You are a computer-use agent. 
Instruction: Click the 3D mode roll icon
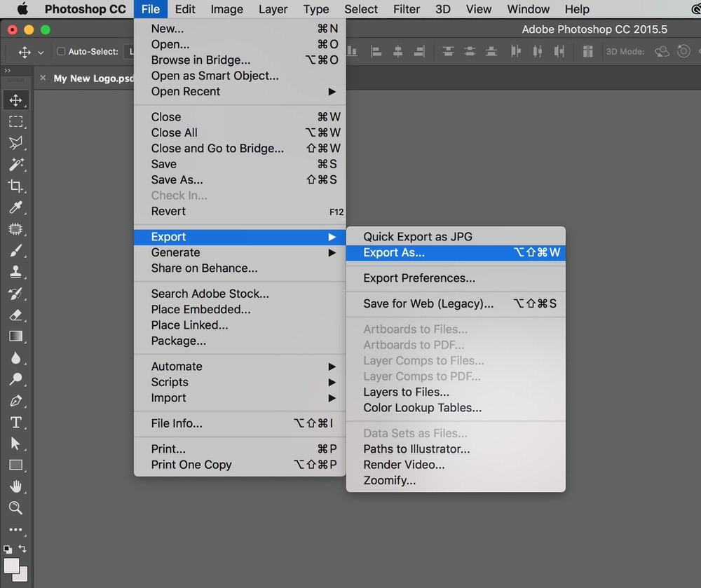pos(683,51)
